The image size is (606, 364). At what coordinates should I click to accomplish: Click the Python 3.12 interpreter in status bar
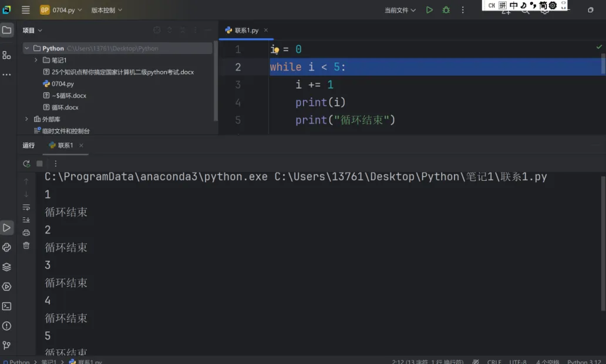[x=584, y=362]
